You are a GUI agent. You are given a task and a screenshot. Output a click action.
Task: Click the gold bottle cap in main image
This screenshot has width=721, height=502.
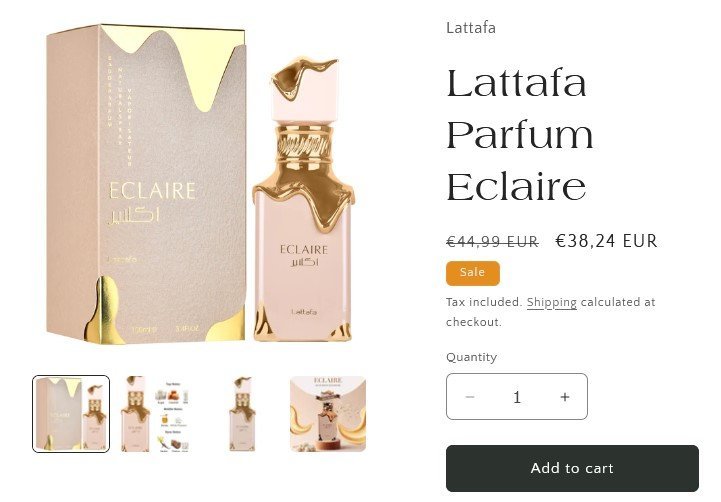coord(303,91)
